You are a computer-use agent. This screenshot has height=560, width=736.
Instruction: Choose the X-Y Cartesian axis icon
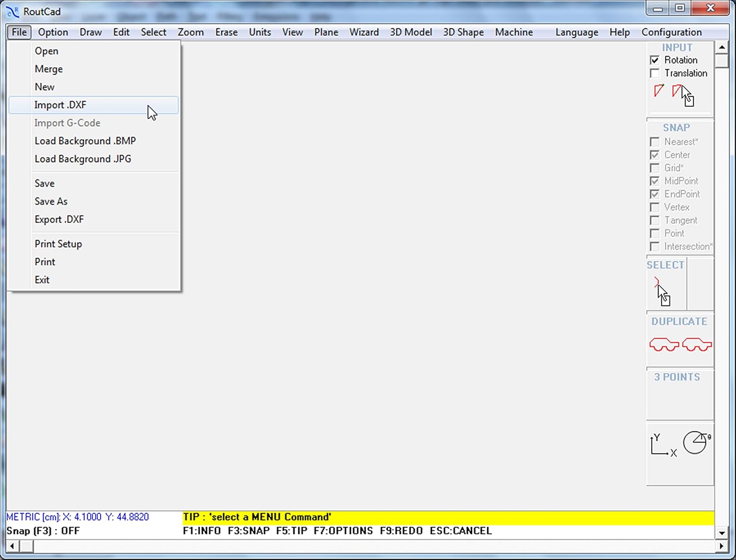pyautogui.click(x=663, y=445)
